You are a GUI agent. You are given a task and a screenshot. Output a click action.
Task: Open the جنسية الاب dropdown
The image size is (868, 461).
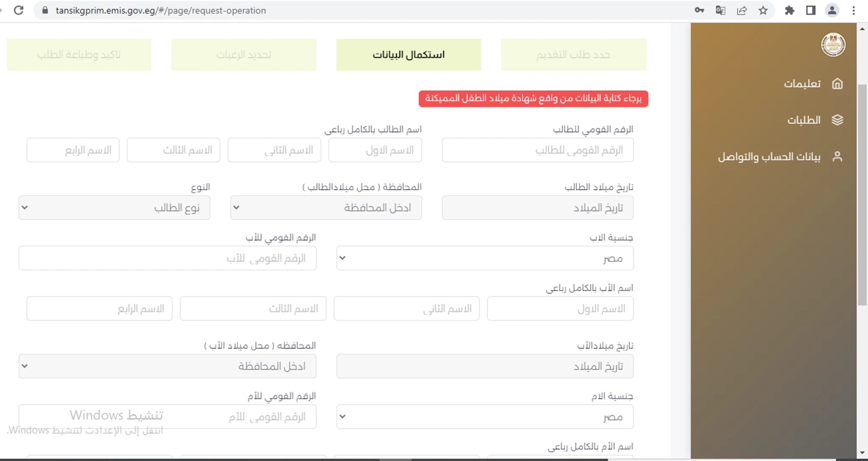click(x=485, y=258)
